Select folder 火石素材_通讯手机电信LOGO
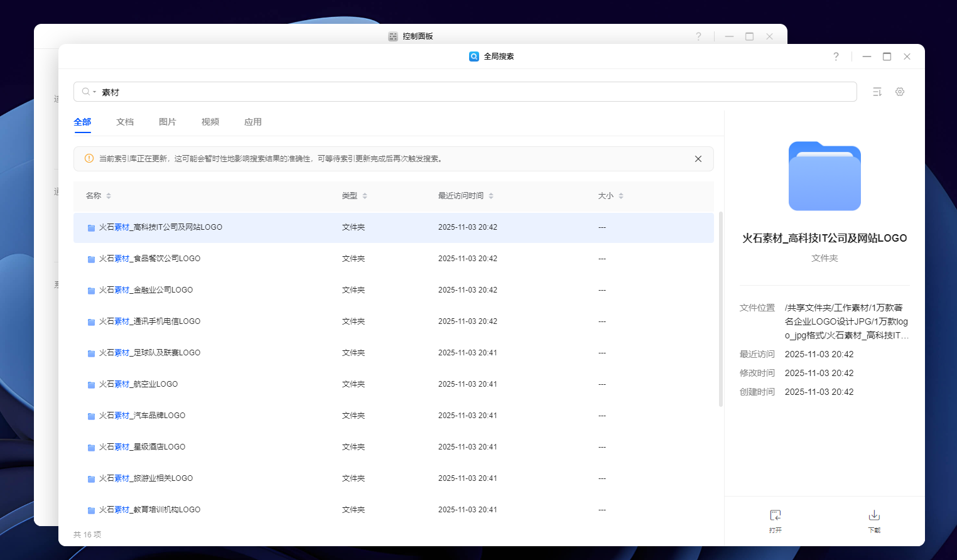 (394, 321)
